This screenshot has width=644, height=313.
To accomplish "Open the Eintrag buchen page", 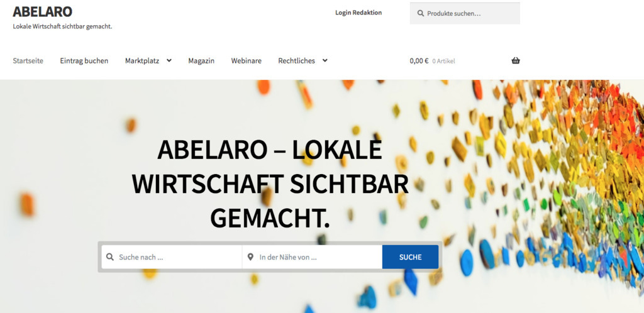I will [x=84, y=61].
